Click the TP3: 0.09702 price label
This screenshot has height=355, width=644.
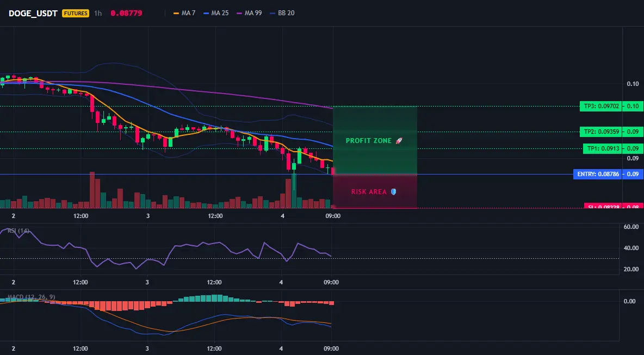click(x=600, y=107)
